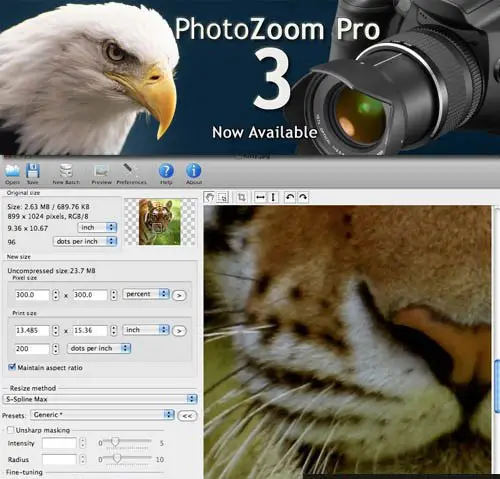
Task: Open print size inch unit dropdown
Action: [x=146, y=330]
